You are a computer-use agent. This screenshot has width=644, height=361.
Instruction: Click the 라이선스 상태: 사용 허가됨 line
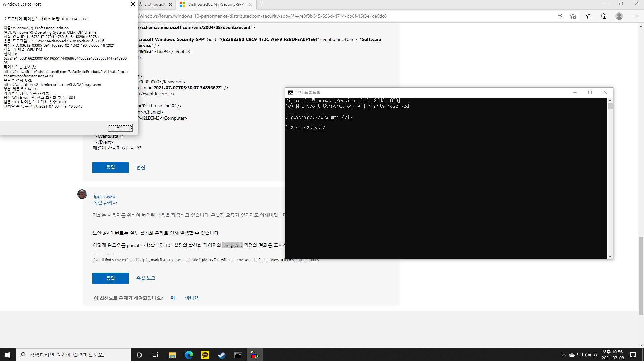[26, 93]
